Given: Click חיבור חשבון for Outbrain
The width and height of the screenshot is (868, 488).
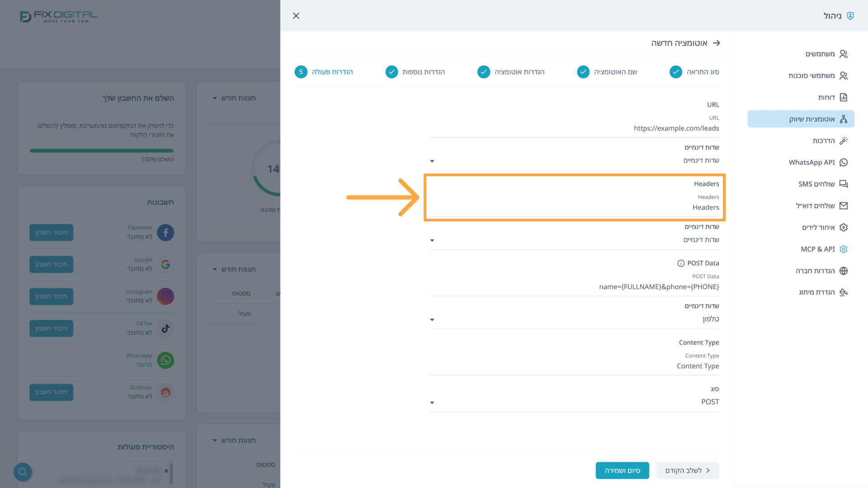Looking at the screenshot, I should tap(51, 392).
